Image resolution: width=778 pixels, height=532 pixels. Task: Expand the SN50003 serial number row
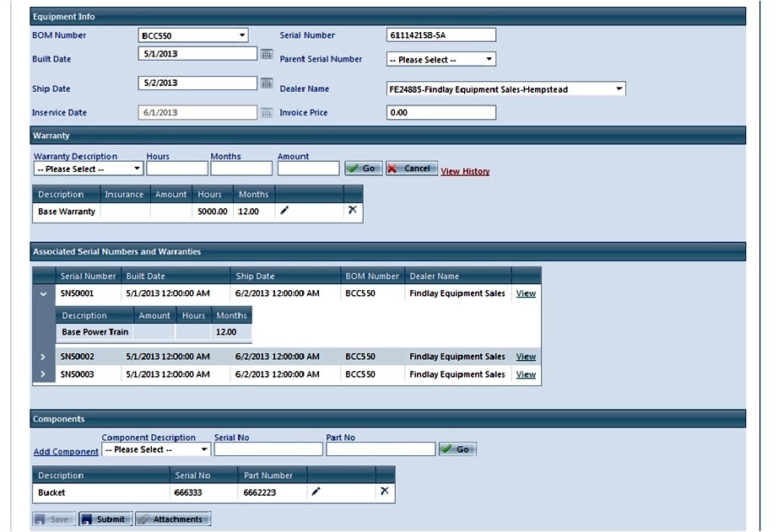pyautogui.click(x=44, y=374)
